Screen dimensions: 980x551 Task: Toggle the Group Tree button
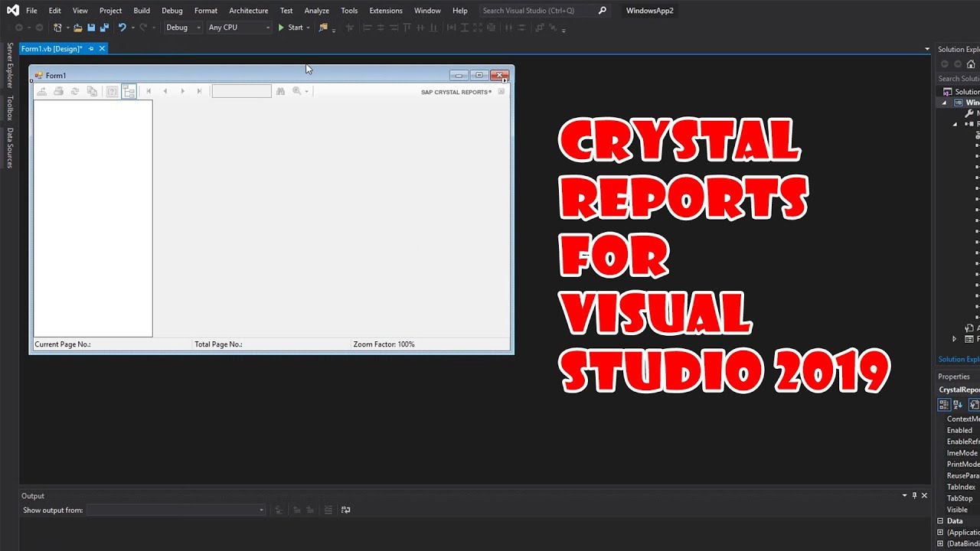click(129, 91)
